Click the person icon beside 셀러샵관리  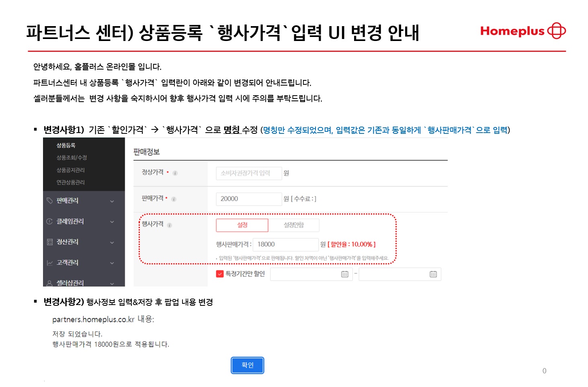tap(49, 283)
